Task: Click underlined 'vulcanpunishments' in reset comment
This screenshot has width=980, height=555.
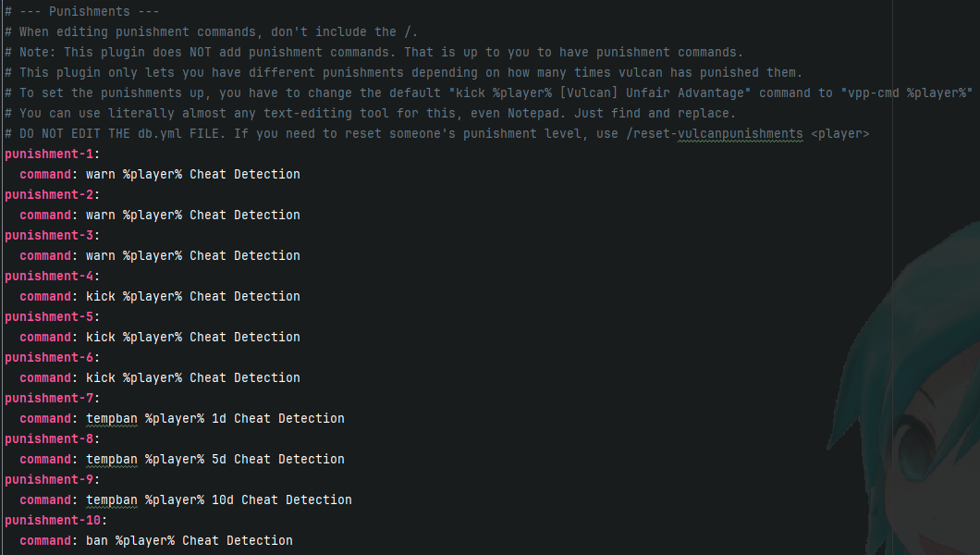Action: click(x=740, y=134)
